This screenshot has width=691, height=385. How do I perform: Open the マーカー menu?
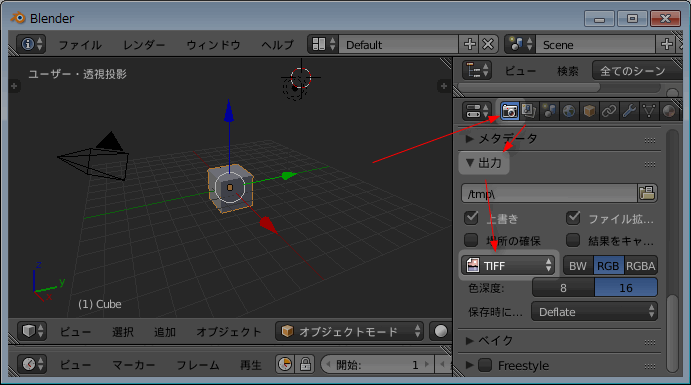(134, 365)
